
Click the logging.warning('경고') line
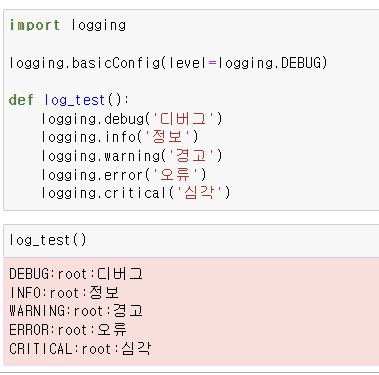tap(132, 156)
